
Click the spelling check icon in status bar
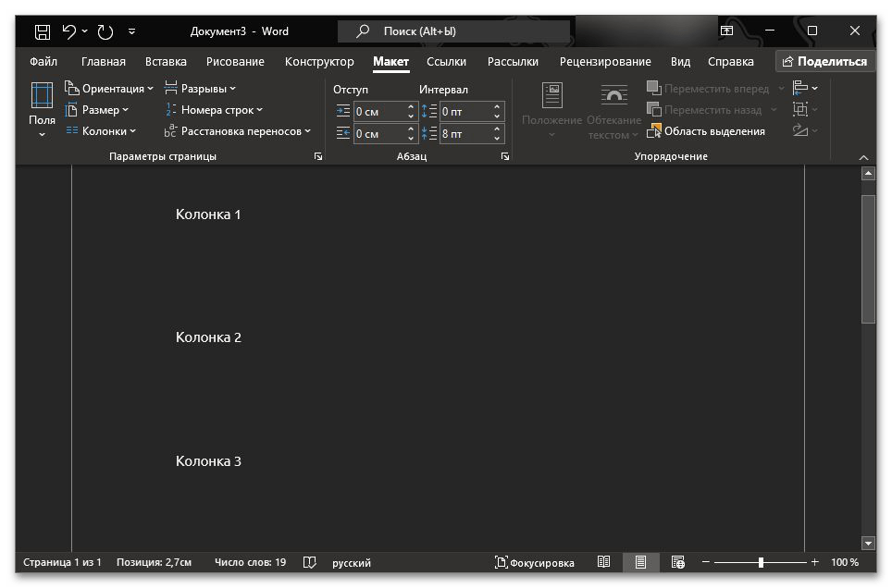(310, 562)
